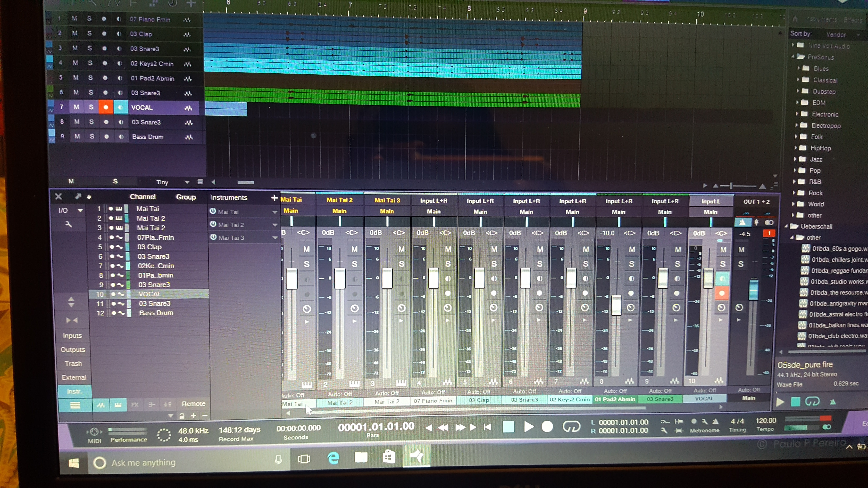
Task: Toggle record arm on VOCAL track
Action: point(106,107)
